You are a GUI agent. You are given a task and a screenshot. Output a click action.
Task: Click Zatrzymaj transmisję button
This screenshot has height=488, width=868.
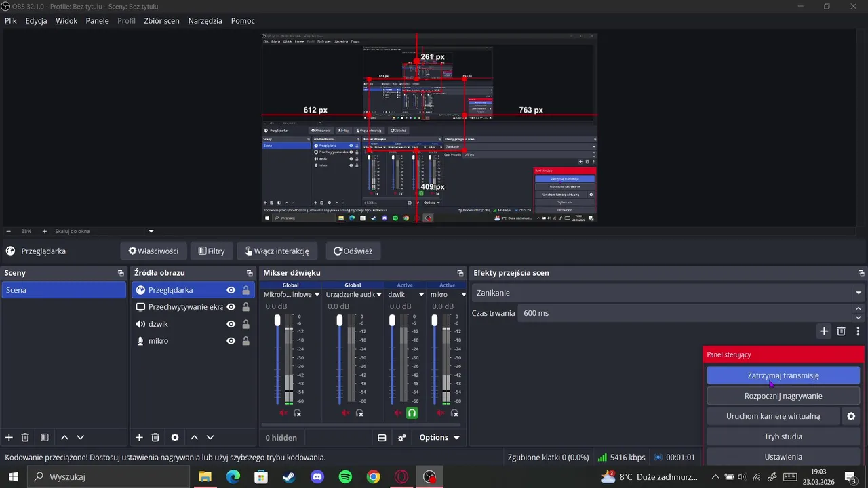pos(783,375)
